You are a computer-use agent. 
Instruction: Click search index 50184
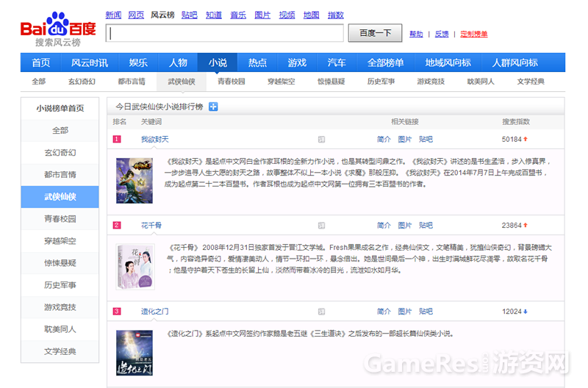point(512,140)
